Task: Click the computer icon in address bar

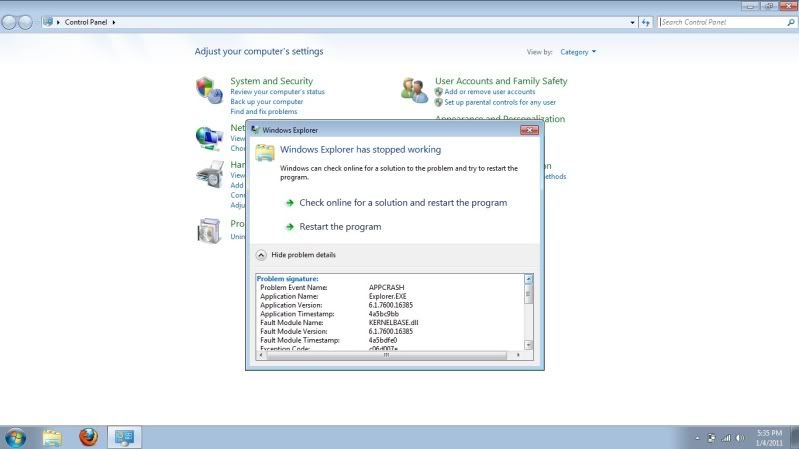Action: tap(48, 22)
